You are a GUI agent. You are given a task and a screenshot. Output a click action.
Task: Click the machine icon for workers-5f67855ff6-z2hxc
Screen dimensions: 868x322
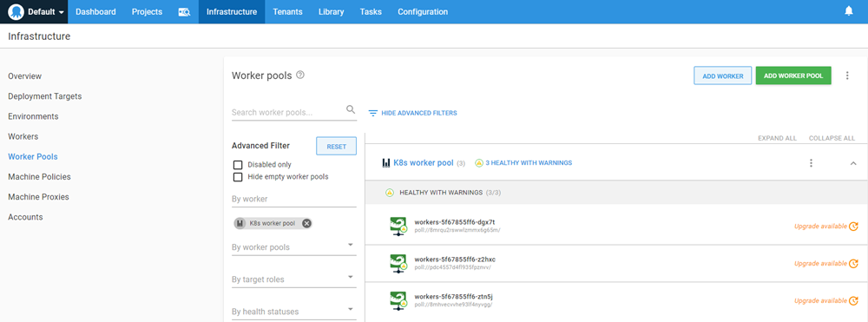398,263
